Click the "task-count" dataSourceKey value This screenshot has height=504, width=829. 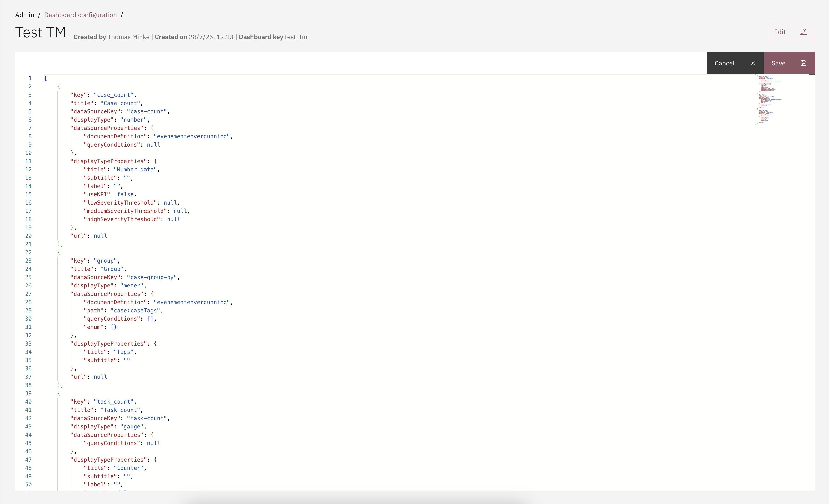(147, 418)
